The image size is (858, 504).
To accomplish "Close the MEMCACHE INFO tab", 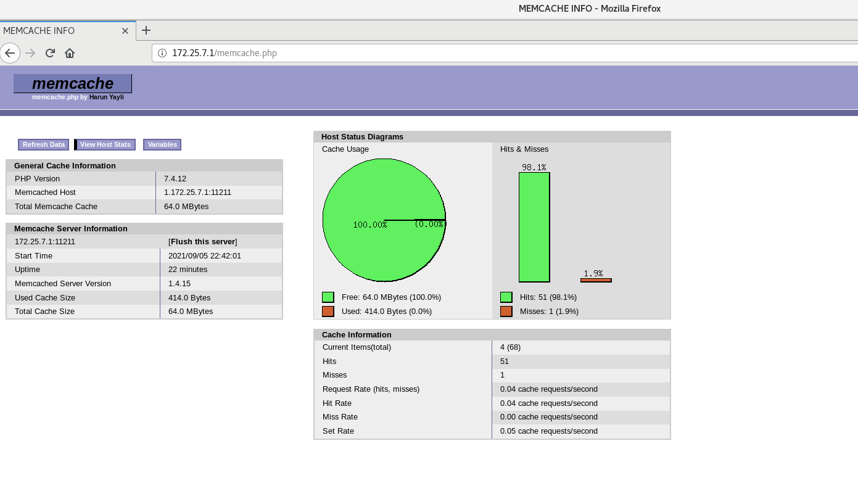I will point(125,31).
